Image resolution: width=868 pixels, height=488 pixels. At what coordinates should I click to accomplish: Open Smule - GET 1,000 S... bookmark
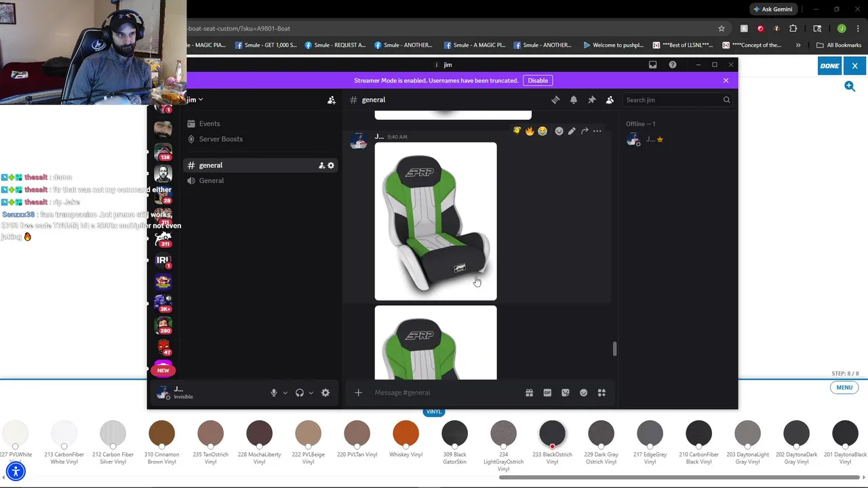click(265, 45)
